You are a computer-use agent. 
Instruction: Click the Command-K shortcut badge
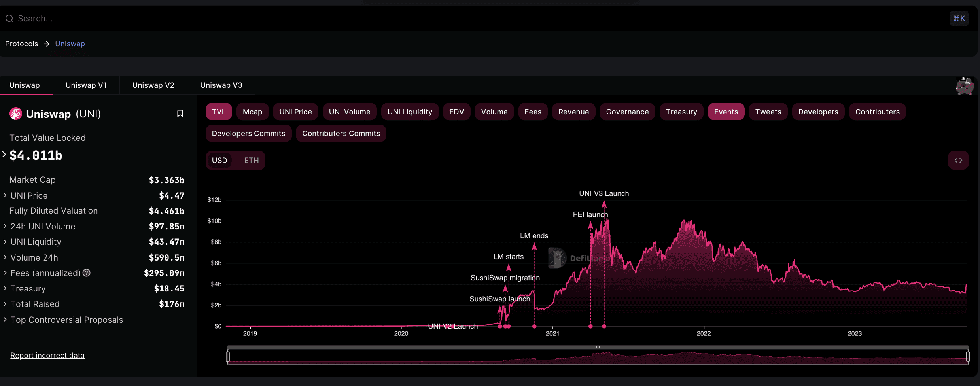[959, 19]
